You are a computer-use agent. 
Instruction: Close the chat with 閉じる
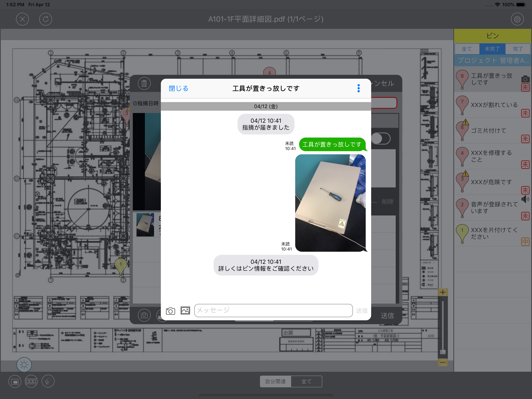coord(178,88)
